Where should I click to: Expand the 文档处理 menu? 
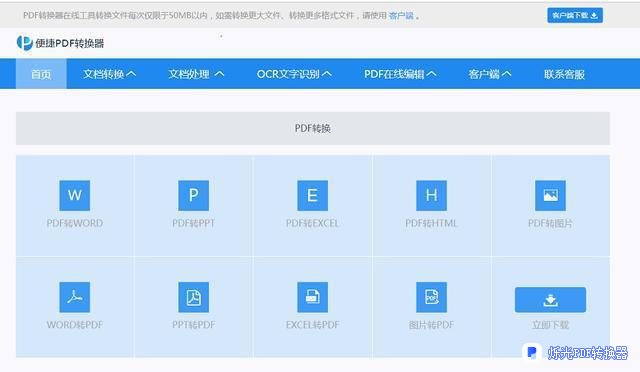[196, 74]
